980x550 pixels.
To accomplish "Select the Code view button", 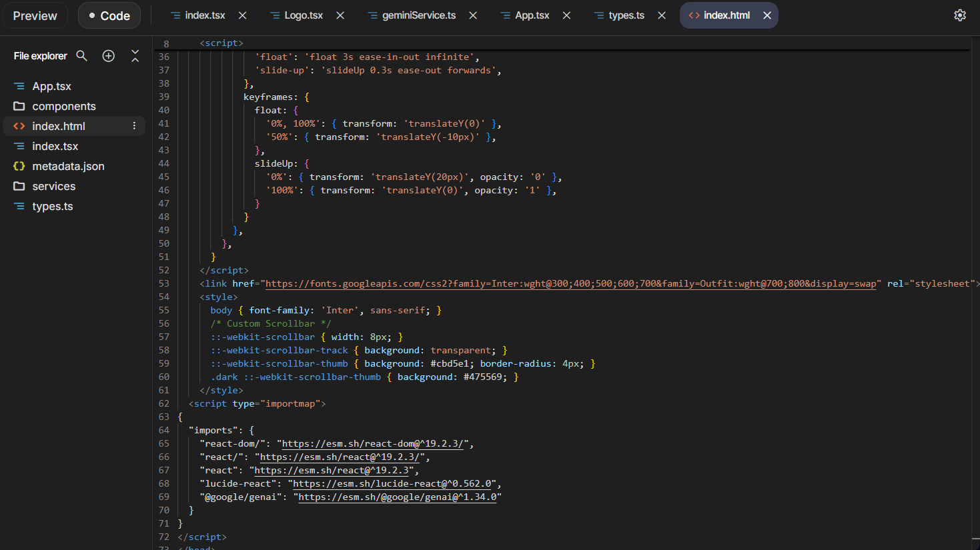I will (109, 15).
